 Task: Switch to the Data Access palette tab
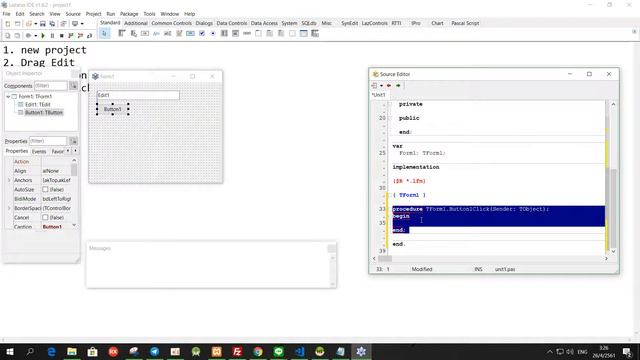(264, 23)
